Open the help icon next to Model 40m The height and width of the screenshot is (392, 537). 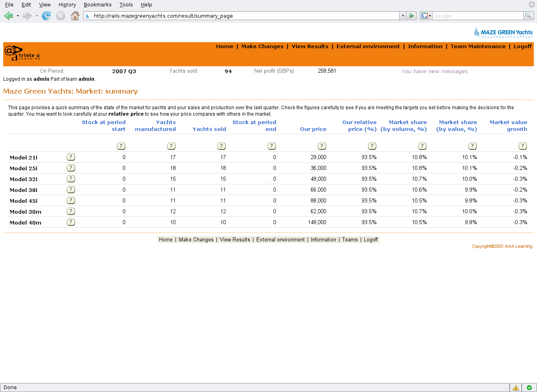(x=71, y=222)
